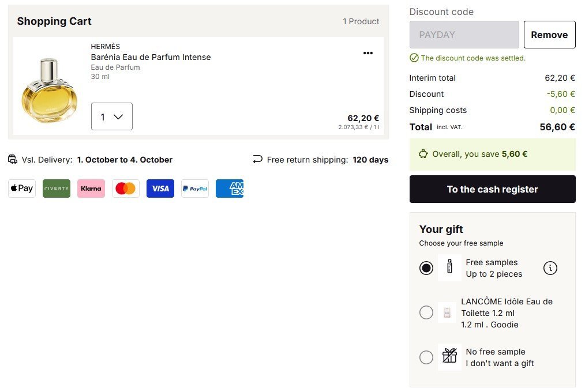The height and width of the screenshot is (392, 585).
Task: Click the delivery truck icon
Action: (x=13, y=160)
